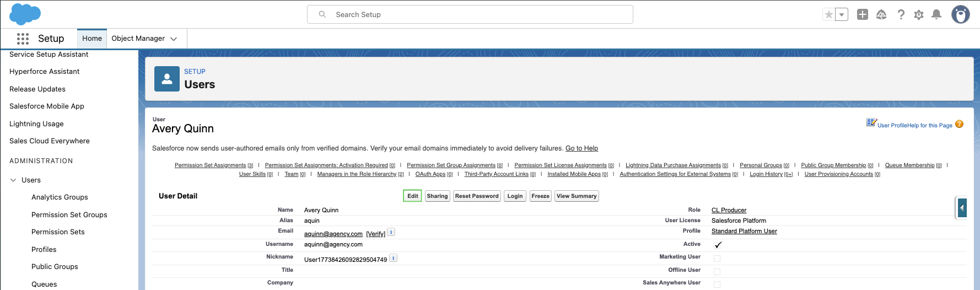Open Lightning Usage in sidebar
This screenshot has height=290, width=980.
pyautogui.click(x=36, y=123)
